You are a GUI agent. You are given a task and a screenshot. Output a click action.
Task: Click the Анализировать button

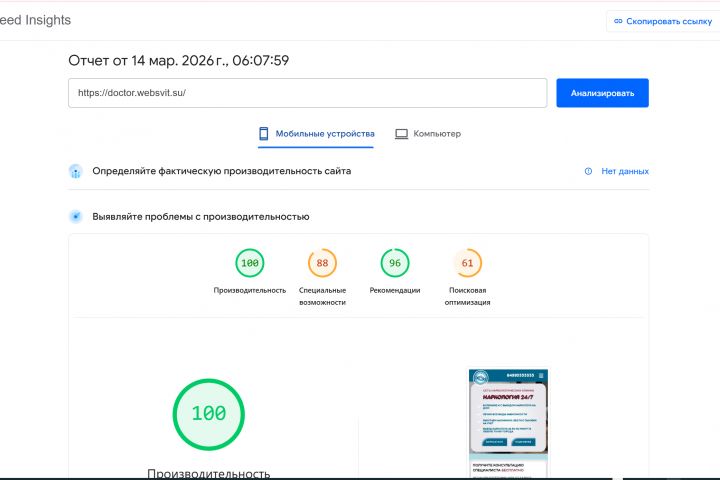tap(602, 93)
